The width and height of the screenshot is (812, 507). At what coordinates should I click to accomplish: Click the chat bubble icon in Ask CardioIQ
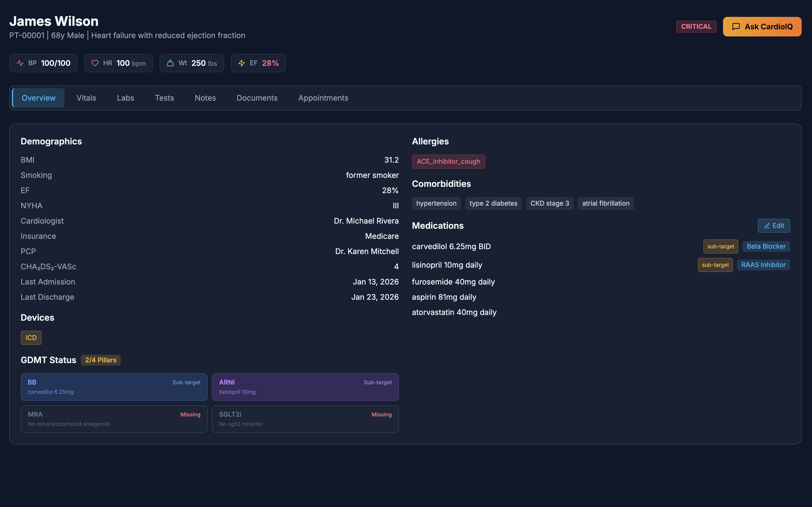[x=736, y=26]
